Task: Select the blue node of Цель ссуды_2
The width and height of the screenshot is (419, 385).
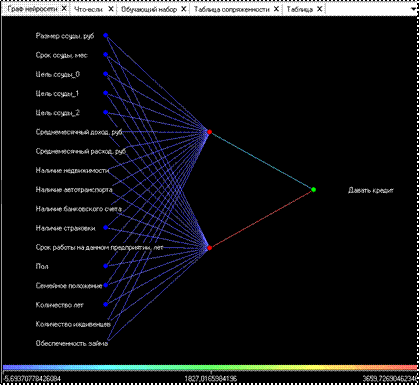Action: coord(106,112)
